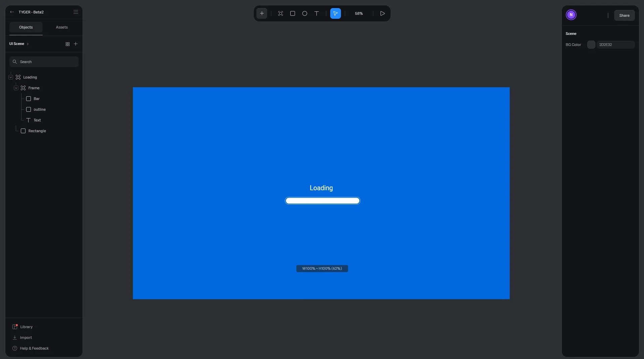Select the Rectangle layer in tree
This screenshot has height=359, width=644.
click(x=37, y=131)
